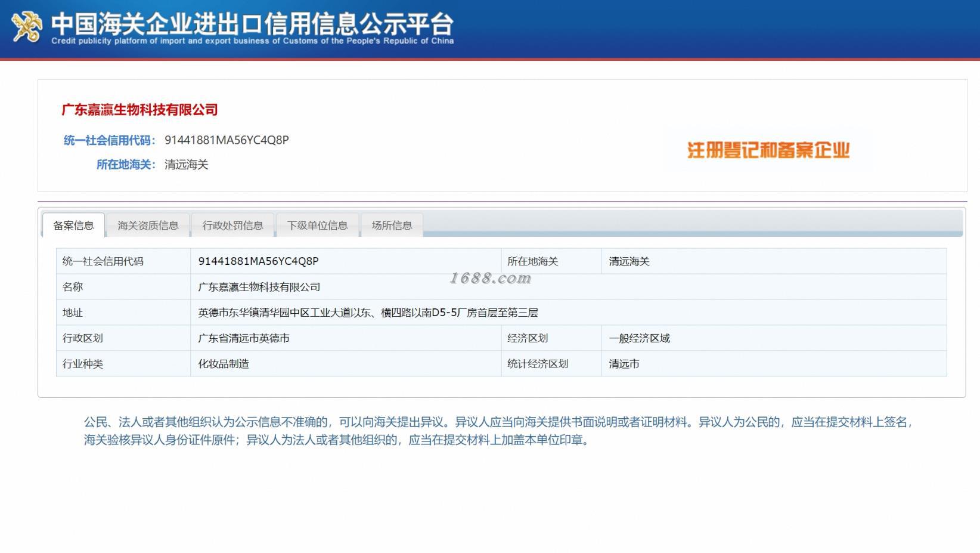Click the English platform subtitle text

coord(253,41)
